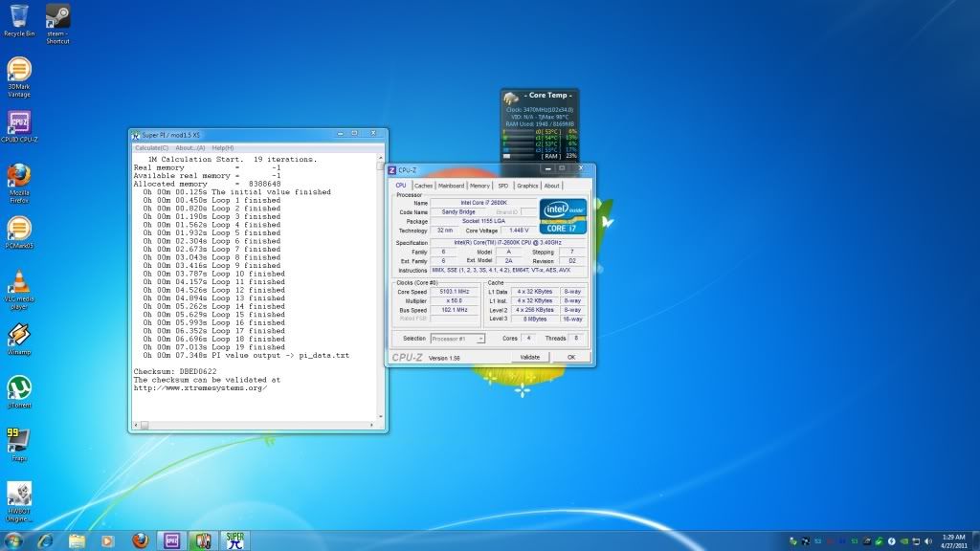The height and width of the screenshot is (551, 980).
Task: Open the About...(A) menu in Super PI
Action: 190,148
